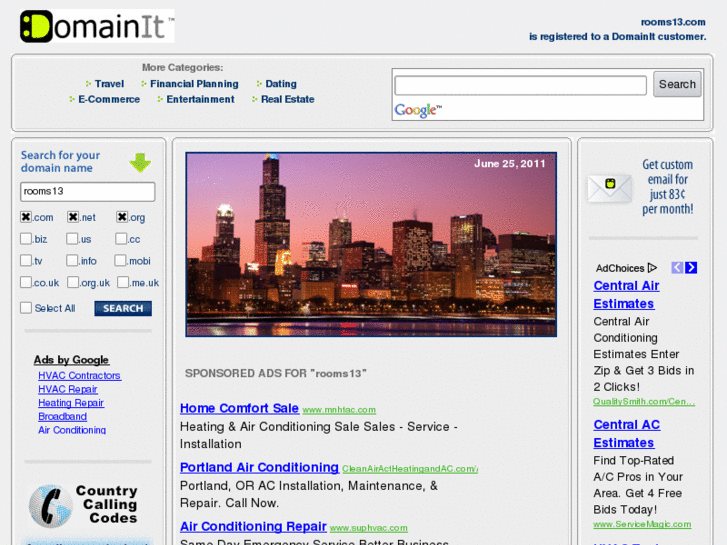Open the Home Comfort Sale ad

pyautogui.click(x=239, y=408)
